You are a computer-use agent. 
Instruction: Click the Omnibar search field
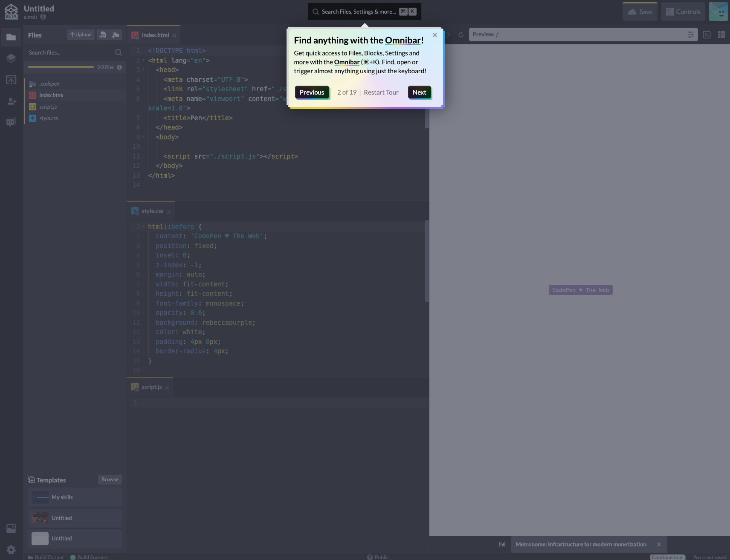[x=365, y=12]
